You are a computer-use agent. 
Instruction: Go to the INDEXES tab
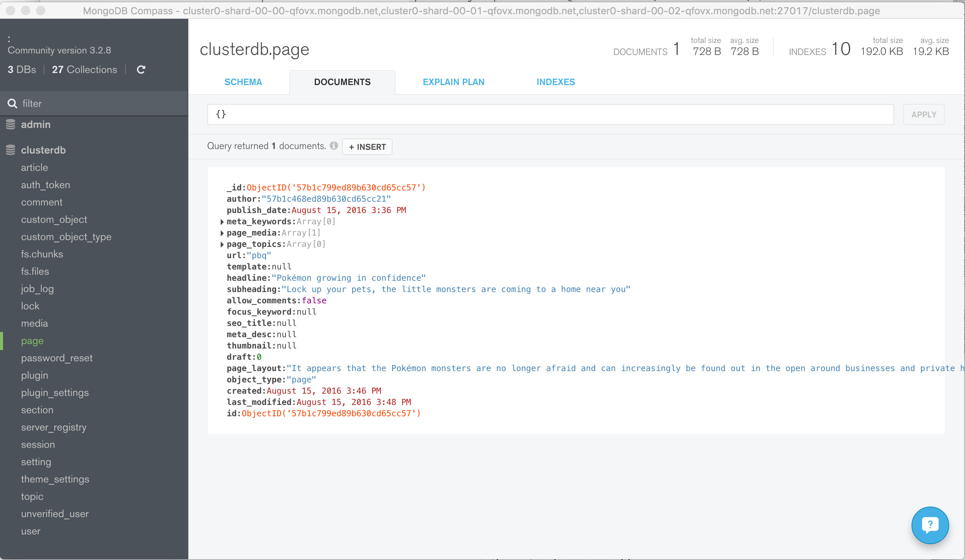[x=556, y=82]
